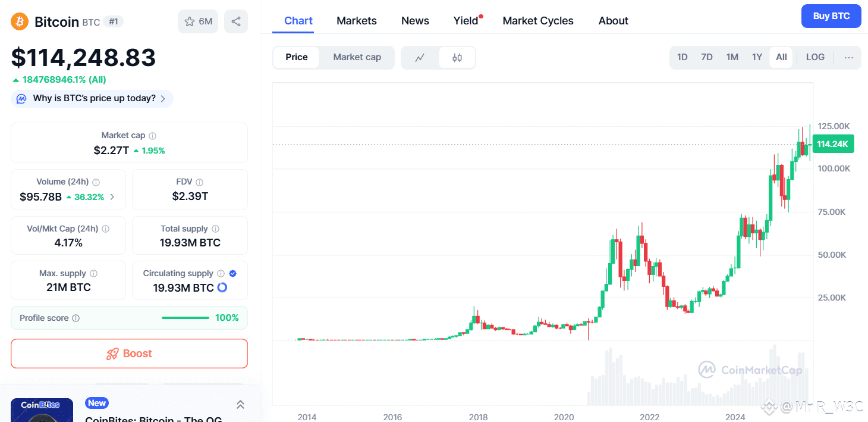Toggle chart to Market cap view
The width and height of the screenshot is (868, 422).
click(357, 57)
